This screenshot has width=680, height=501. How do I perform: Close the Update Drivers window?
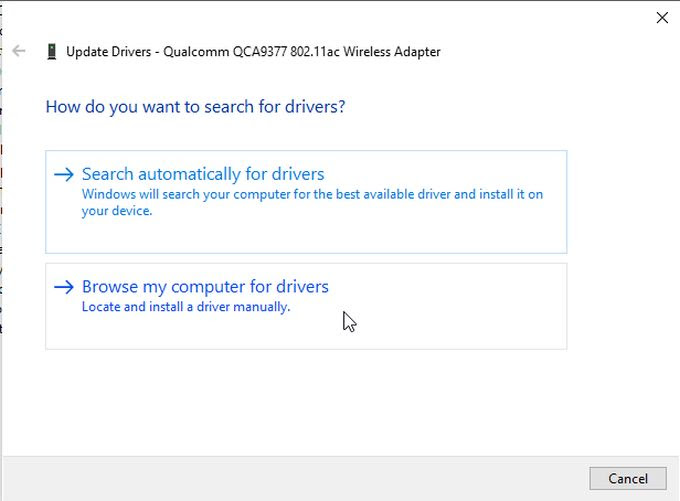[662, 17]
